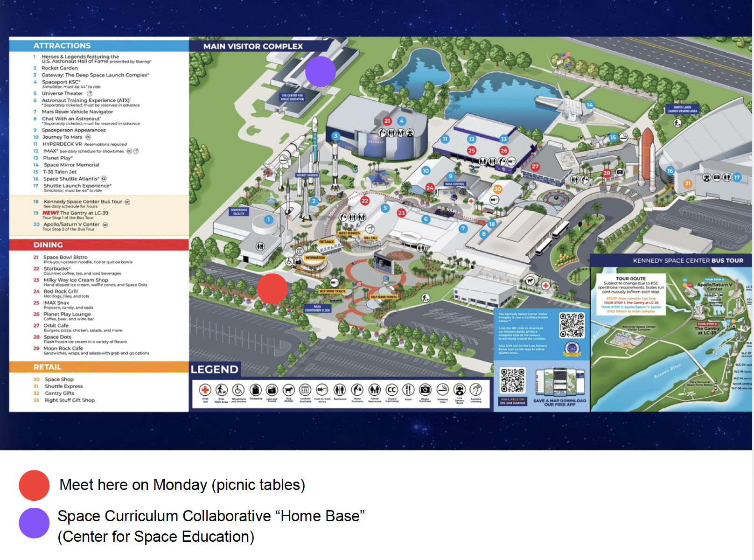Screen dimensions: 754x560
Task: Click orange retail marker 30 for Space Shop
Action: pyautogui.click(x=498, y=189)
